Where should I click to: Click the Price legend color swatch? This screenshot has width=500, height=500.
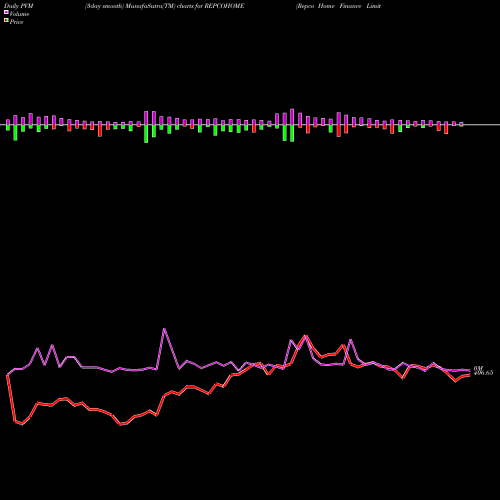click(x=6, y=21)
